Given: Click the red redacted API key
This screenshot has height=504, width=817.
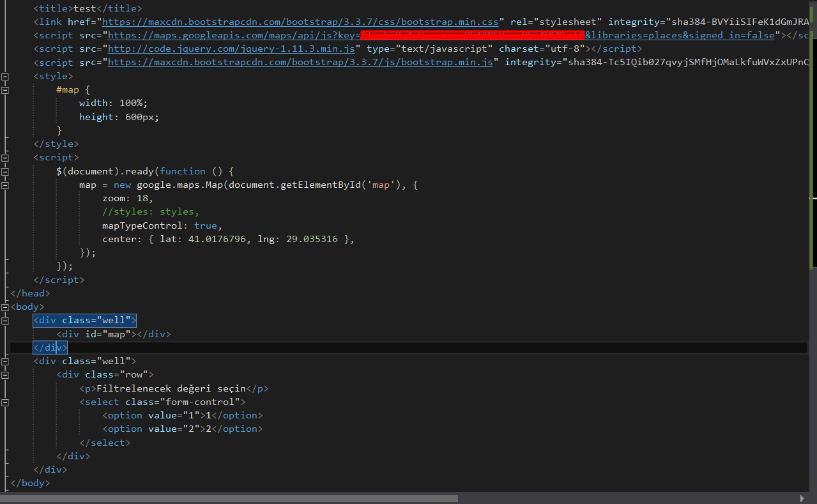Looking at the screenshot, I should pyautogui.click(x=472, y=35).
